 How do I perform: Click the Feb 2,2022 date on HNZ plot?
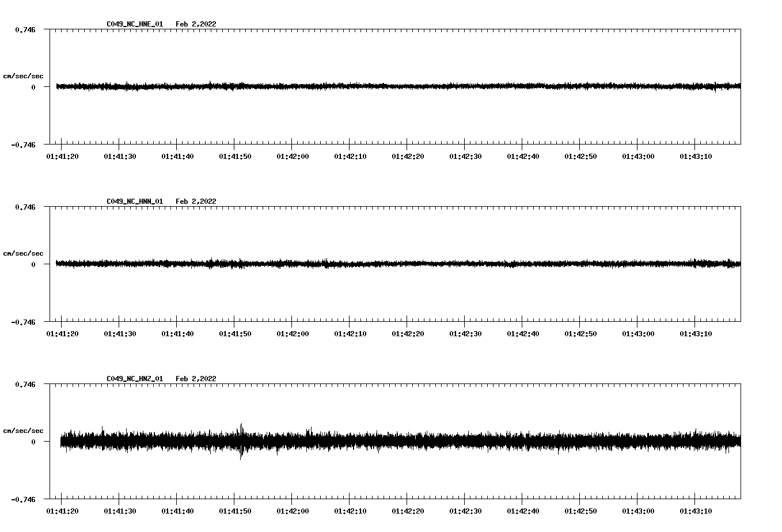pyautogui.click(x=196, y=379)
